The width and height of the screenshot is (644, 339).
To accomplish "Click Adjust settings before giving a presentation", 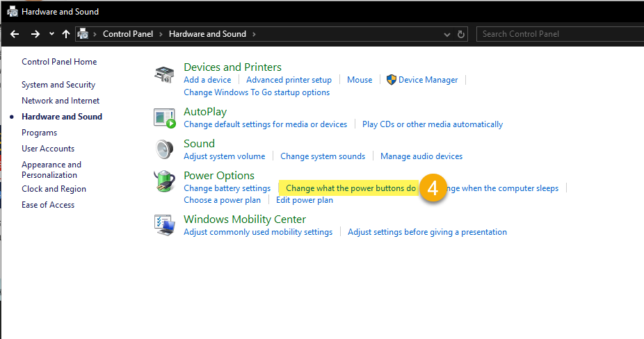I will click(427, 232).
